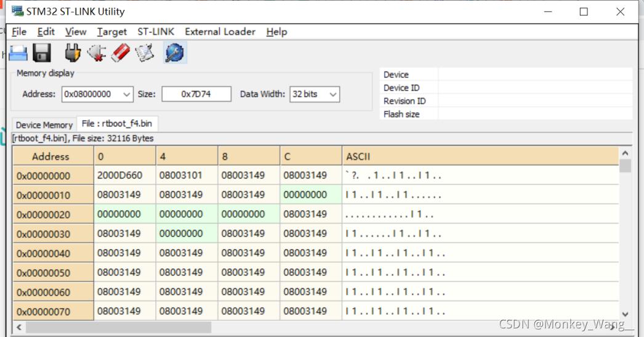The height and width of the screenshot is (337, 644).
Task: Open the Help menu
Action: [x=276, y=31]
